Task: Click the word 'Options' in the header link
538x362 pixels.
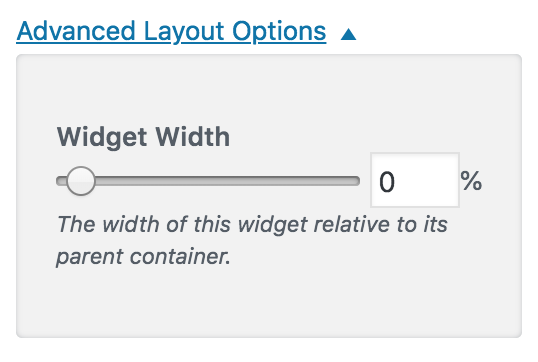Action: 279,32
